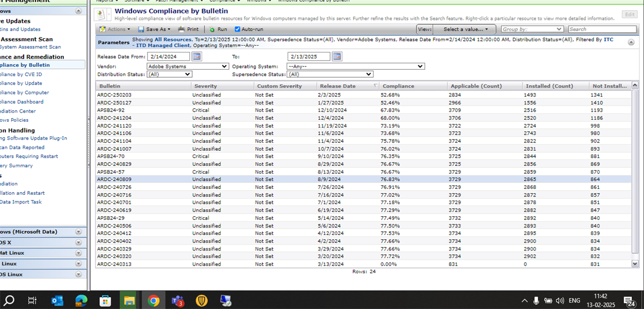Open Microsoft Store from the taskbar
This screenshot has height=309, width=644.
[x=105, y=300]
